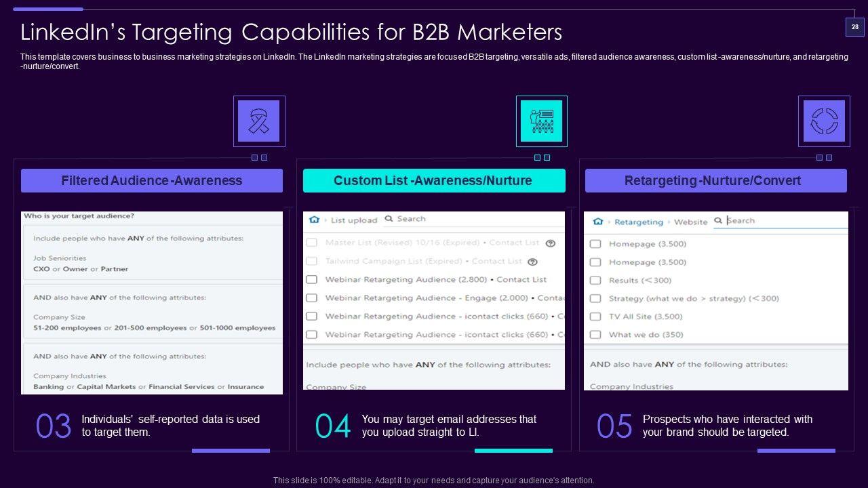The height and width of the screenshot is (488, 868).
Task: Click the Filtered Audience -Awareness header
Action: pos(152,181)
